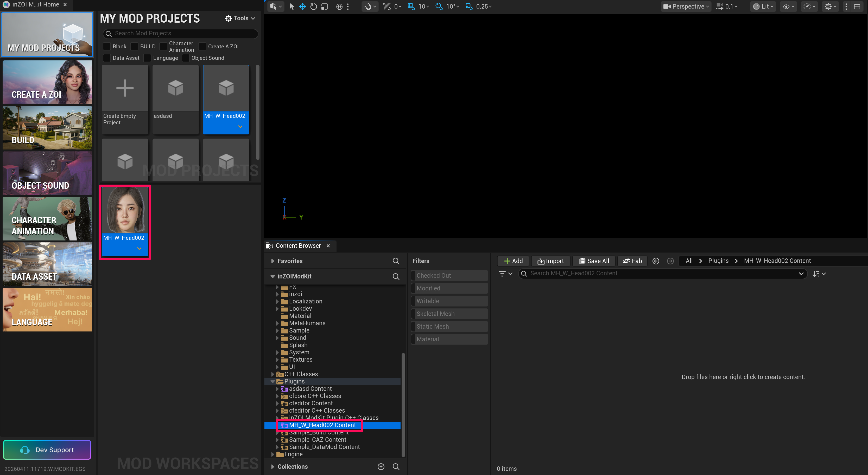Open the Content Browser filter options icon
This screenshot has width=868, height=475.
pyautogui.click(x=503, y=273)
